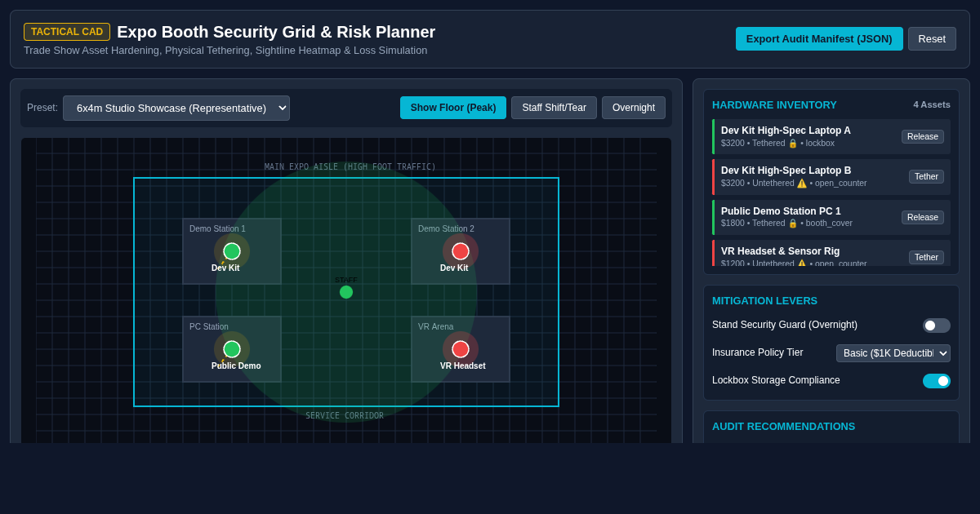
Task: Release Public Demo Station PC 1
Action: [x=923, y=217]
